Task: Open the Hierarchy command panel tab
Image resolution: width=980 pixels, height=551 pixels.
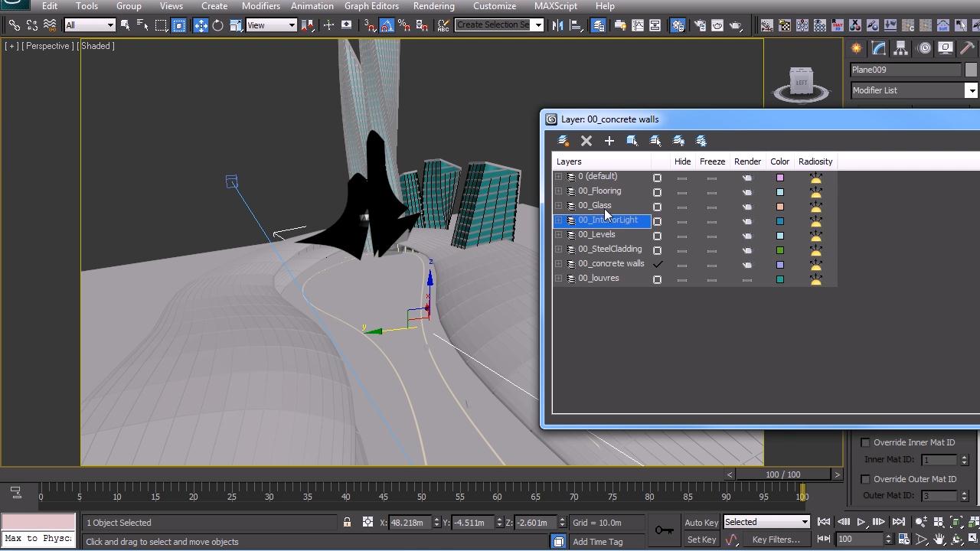Action: 900,48
